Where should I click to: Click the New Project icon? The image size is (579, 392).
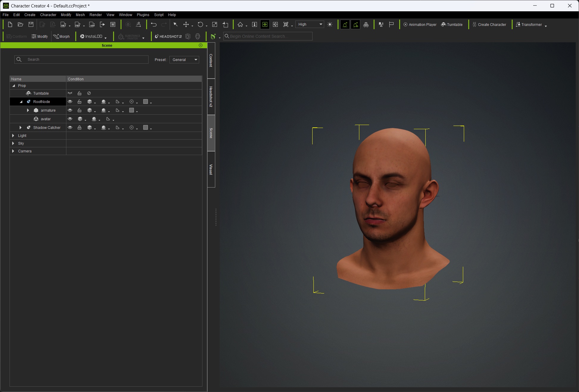coord(10,24)
